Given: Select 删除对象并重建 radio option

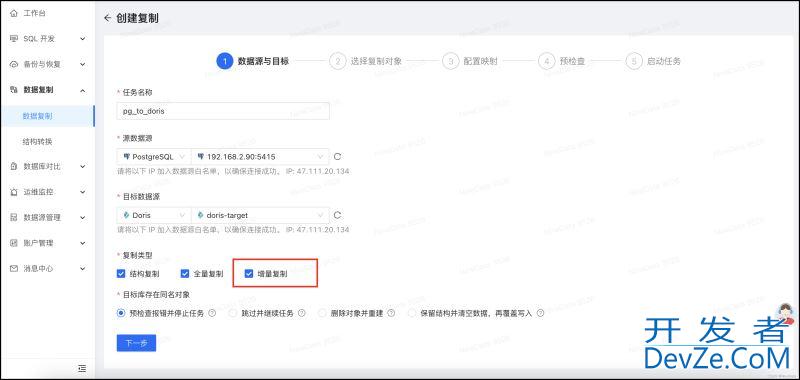Looking at the screenshot, I should pos(322,313).
